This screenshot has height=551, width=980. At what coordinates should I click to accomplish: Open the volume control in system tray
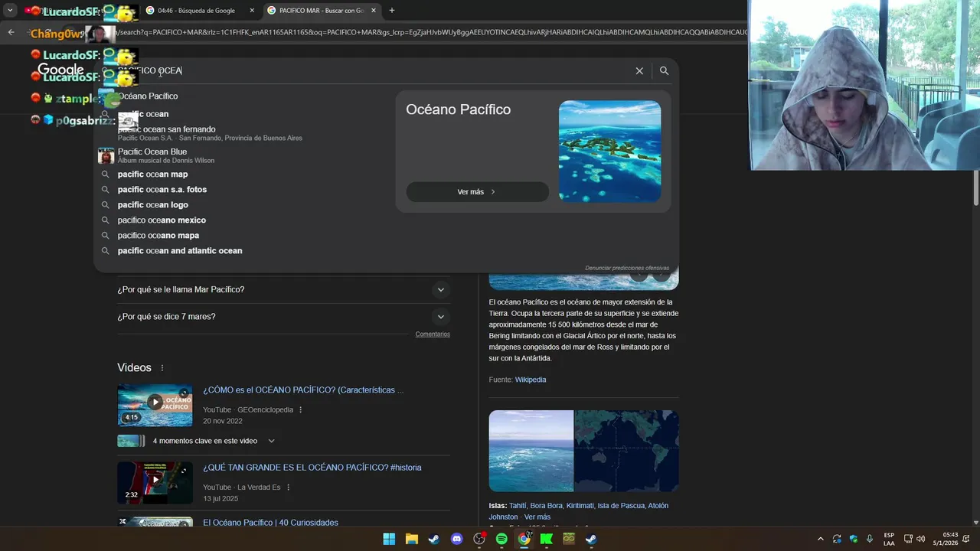[x=921, y=539]
